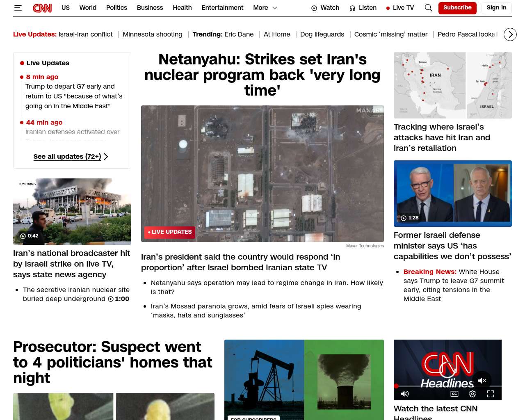The width and height of the screenshot is (525, 420).
Task: Open See all updates (72+)
Action: pos(67,157)
